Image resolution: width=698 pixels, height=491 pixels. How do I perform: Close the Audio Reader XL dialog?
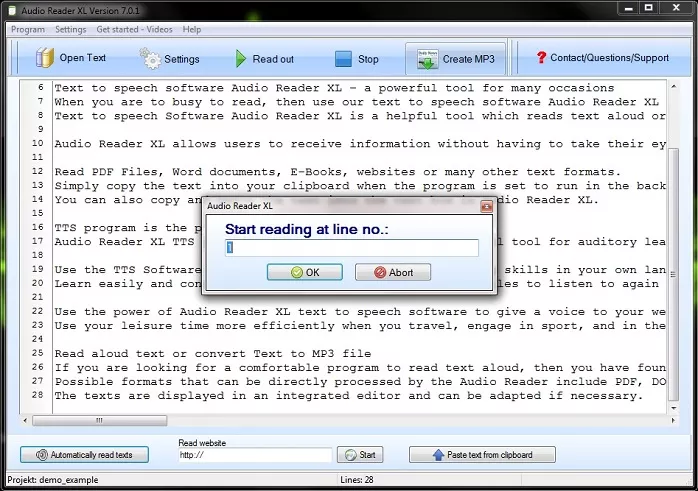pyautogui.click(x=486, y=206)
